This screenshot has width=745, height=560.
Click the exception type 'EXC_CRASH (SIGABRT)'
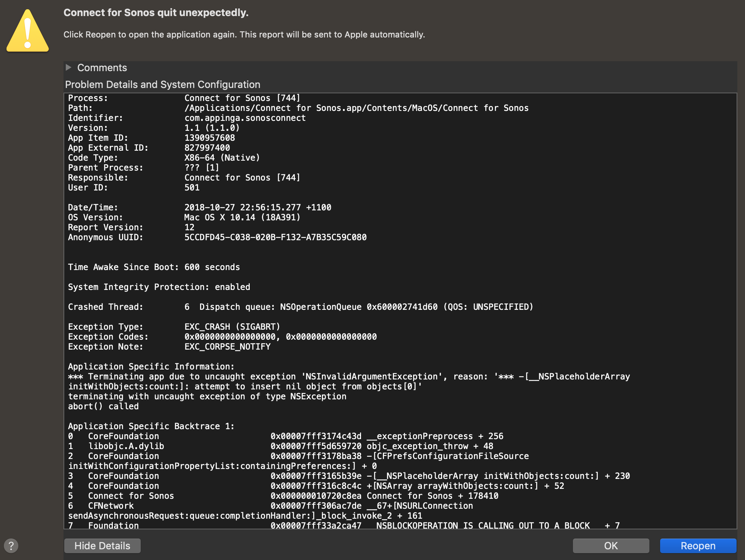pyautogui.click(x=232, y=327)
